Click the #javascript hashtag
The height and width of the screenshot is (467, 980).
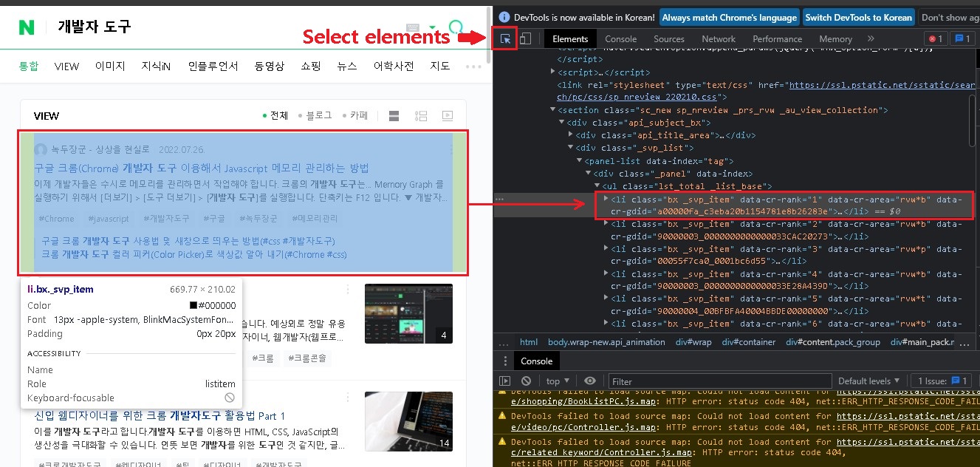click(x=108, y=219)
